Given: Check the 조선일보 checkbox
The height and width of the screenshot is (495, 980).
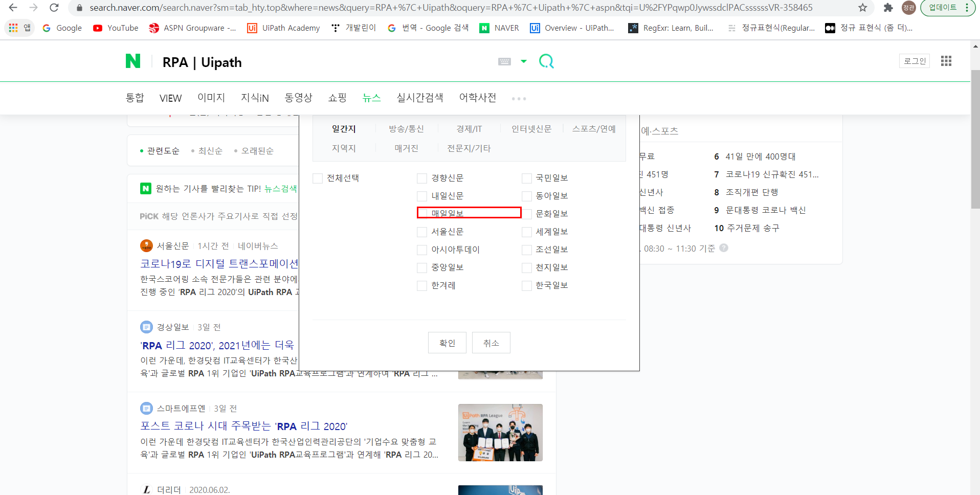Looking at the screenshot, I should (x=527, y=250).
